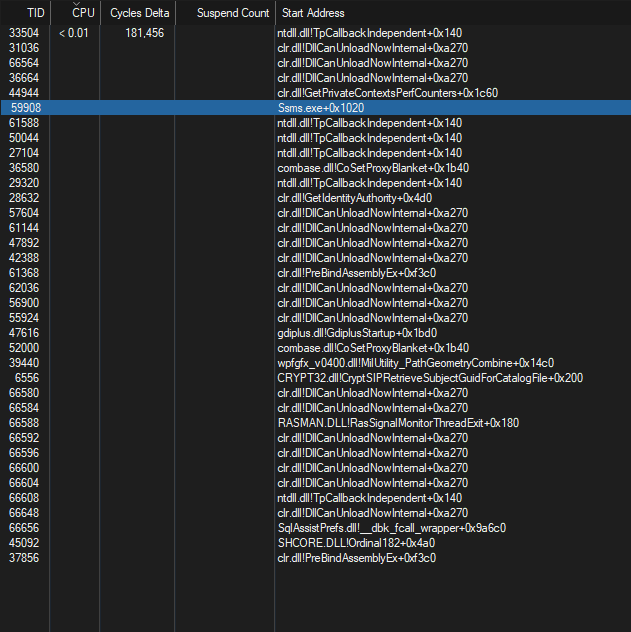Select thread 66596

coord(316,453)
